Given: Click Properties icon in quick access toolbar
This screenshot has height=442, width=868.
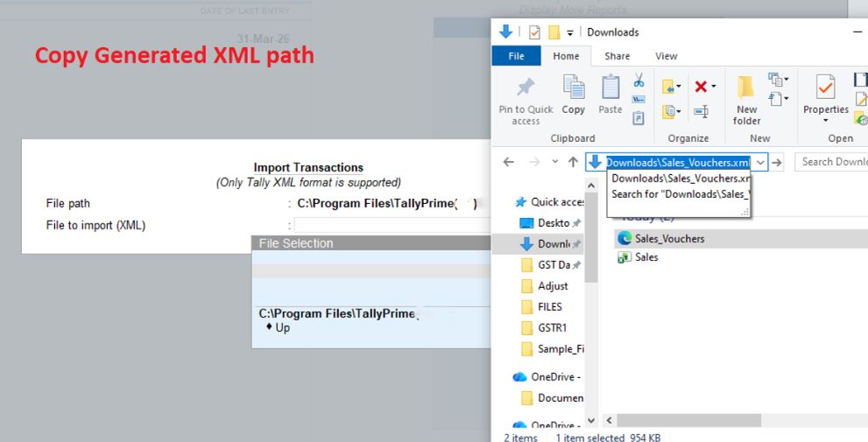Looking at the screenshot, I should [x=534, y=32].
